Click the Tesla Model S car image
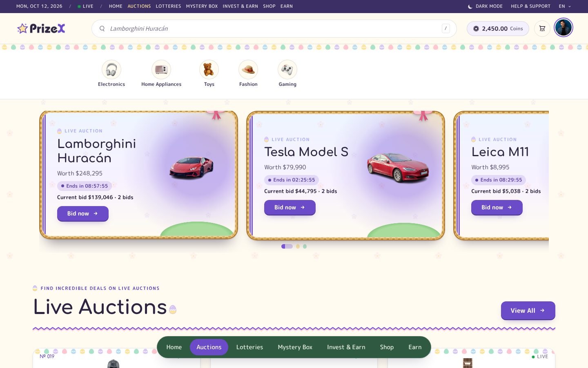Viewport: 588px width, 368px height. coord(398,167)
